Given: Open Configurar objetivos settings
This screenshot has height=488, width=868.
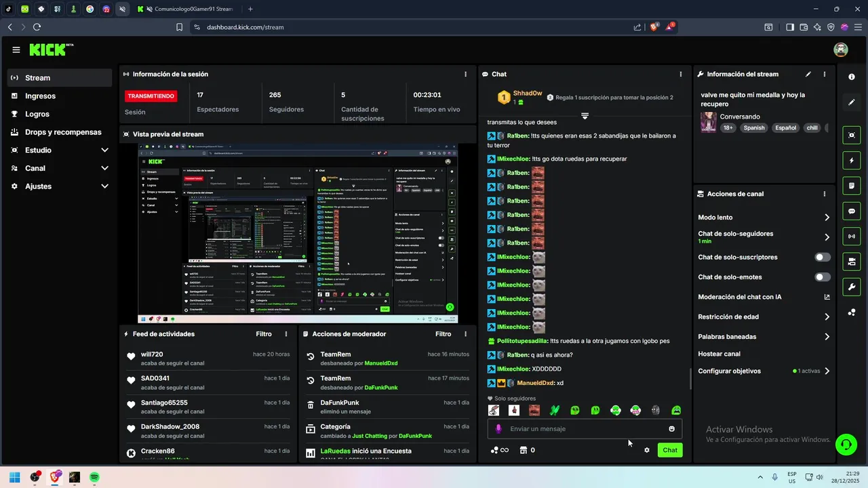Looking at the screenshot, I should point(764,371).
